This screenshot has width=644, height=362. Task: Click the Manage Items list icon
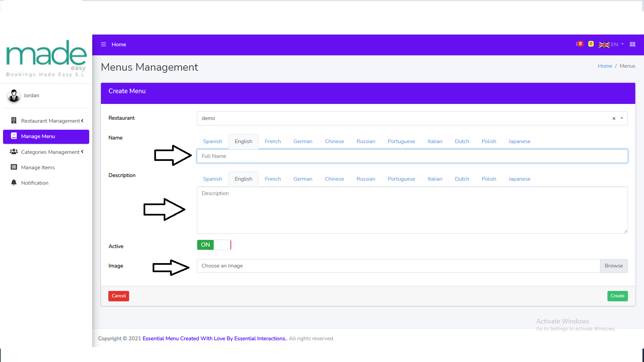(14, 167)
